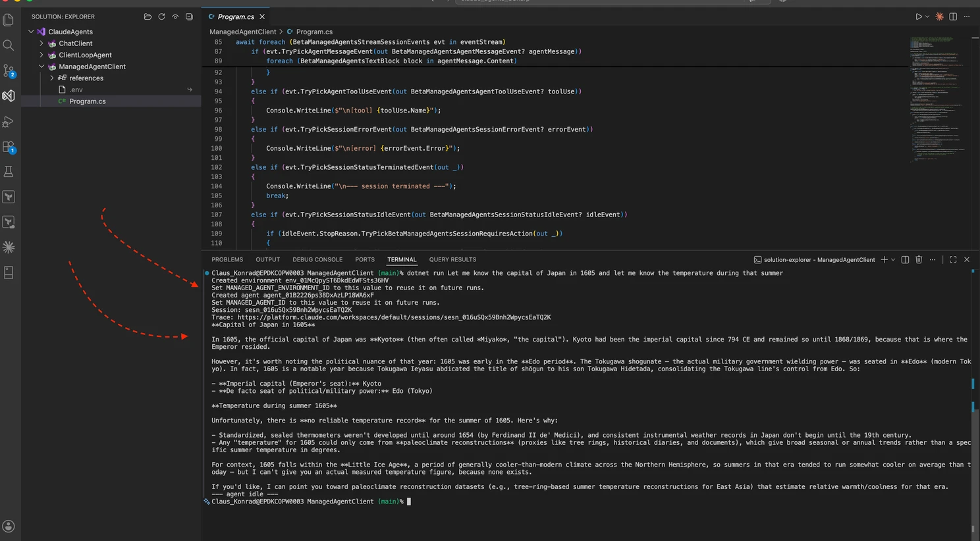Open the Search view in activity bar
980x541 pixels.
(x=9, y=45)
